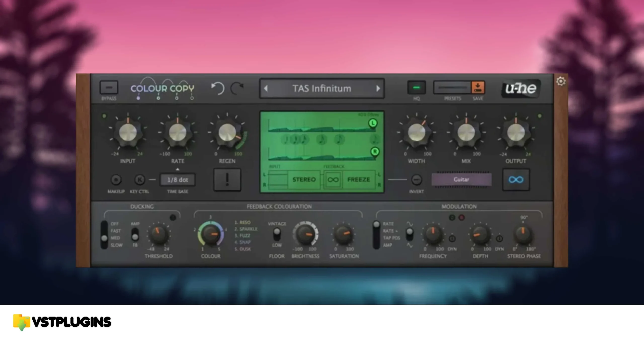The image size is (644, 341).
Task: Toggle the Frequency DYN button
Action: pos(452,238)
